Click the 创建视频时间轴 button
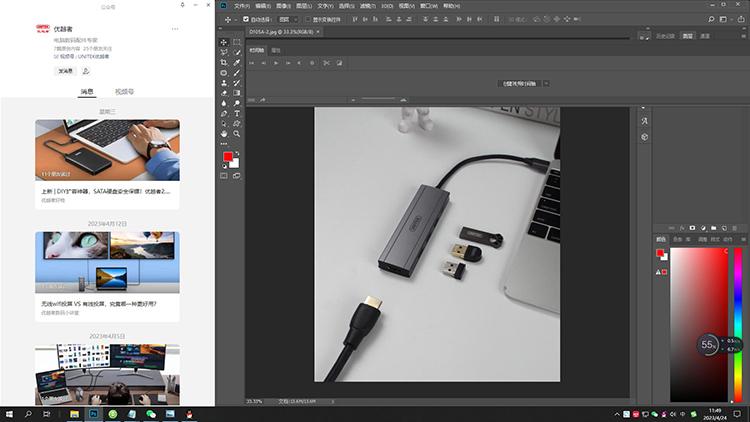Viewport: 750px width, 422px height. coord(520,84)
